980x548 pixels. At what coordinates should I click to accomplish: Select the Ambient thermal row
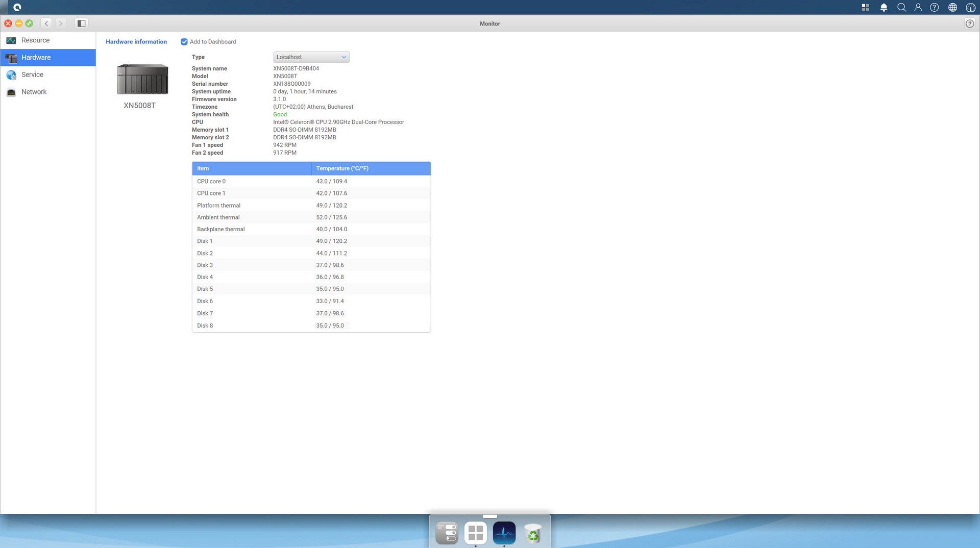(x=311, y=217)
